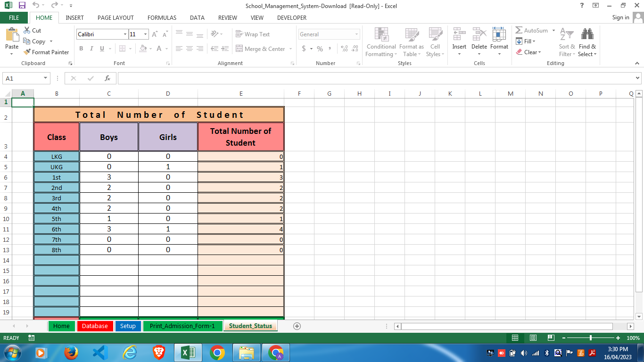The height and width of the screenshot is (362, 644).
Task: Switch to Page Layout view in status bar
Action: (x=533, y=338)
